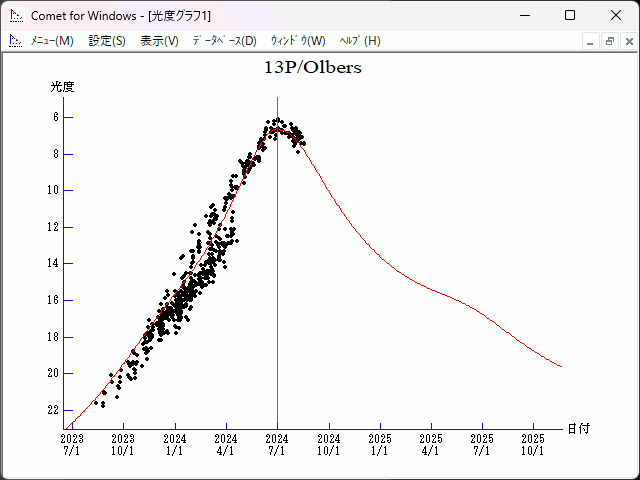Open the 設定(S) settings menu
Viewport: 640px width, 480px height.
107,41
